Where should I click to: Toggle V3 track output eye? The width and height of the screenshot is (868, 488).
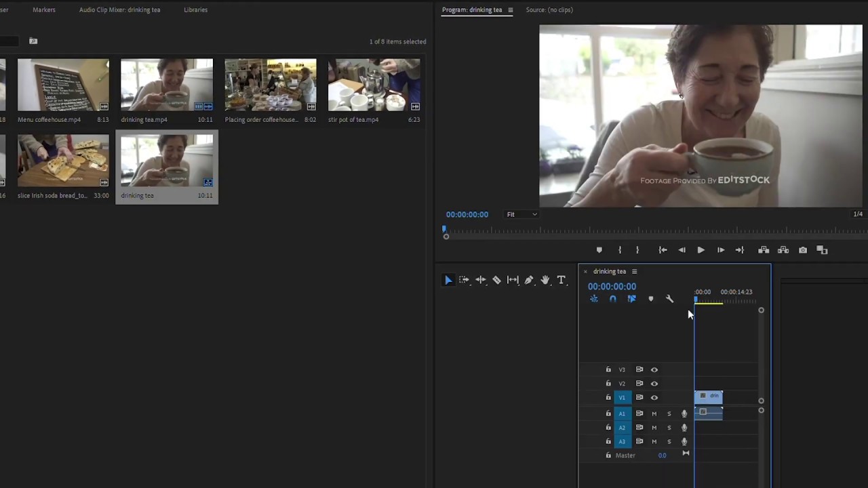654,369
